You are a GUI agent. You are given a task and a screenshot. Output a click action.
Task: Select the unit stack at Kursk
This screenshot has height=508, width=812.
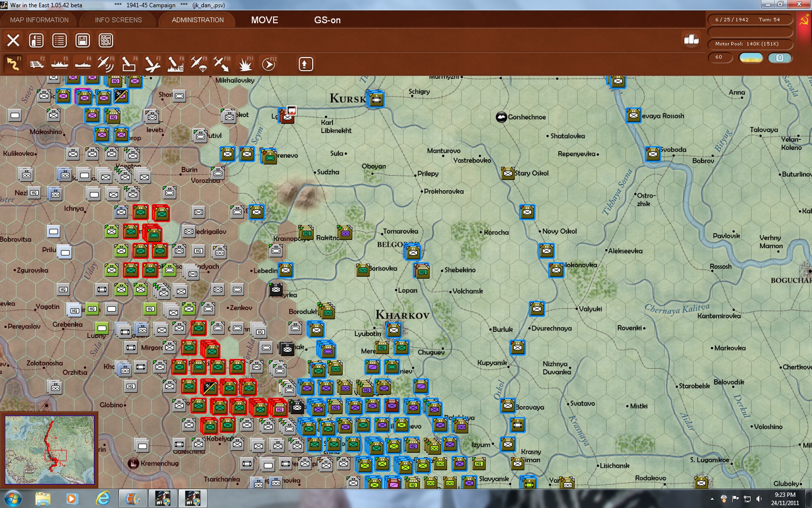click(x=376, y=99)
